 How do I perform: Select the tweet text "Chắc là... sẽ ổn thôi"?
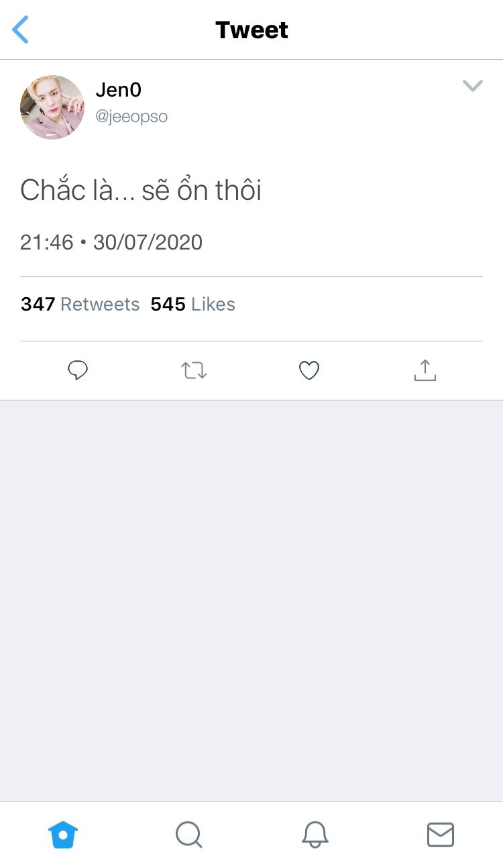tap(141, 191)
